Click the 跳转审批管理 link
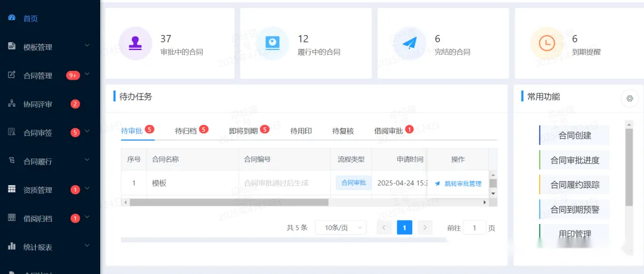This screenshot has width=644, height=274. pos(458,183)
